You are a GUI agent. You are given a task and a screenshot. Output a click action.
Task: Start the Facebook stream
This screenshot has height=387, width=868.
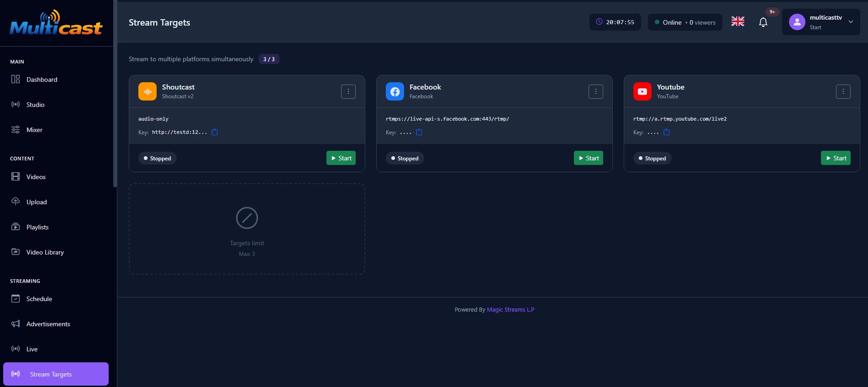click(x=589, y=158)
